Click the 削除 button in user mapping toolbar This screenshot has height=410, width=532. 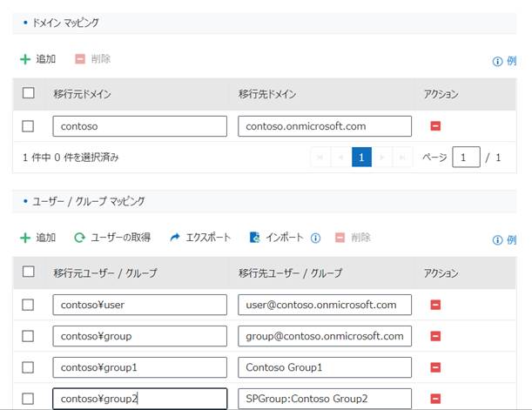[x=353, y=238]
